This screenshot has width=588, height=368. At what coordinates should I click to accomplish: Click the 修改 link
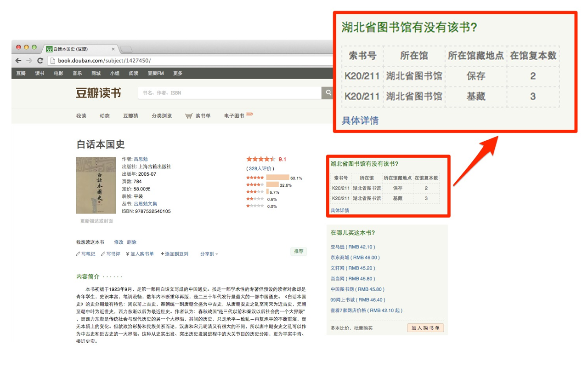[119, 242]
